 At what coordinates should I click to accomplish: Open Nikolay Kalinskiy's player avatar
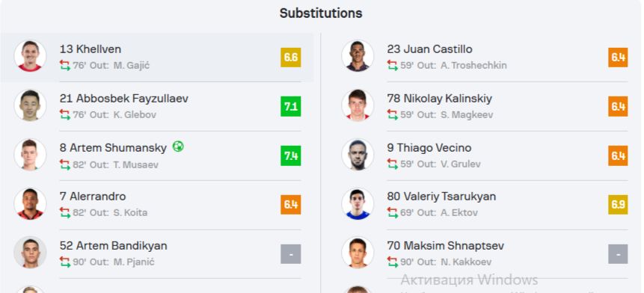coord(358,105)
